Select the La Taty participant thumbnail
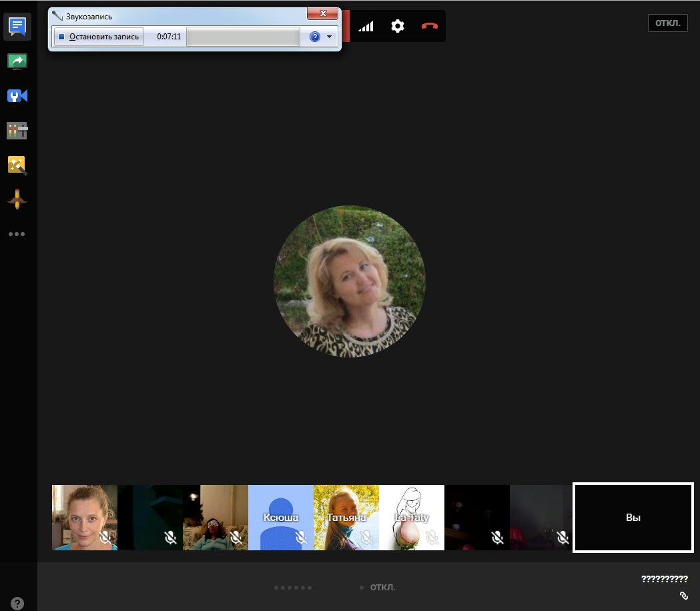The image size is (700, 611). tap(411, 517)
